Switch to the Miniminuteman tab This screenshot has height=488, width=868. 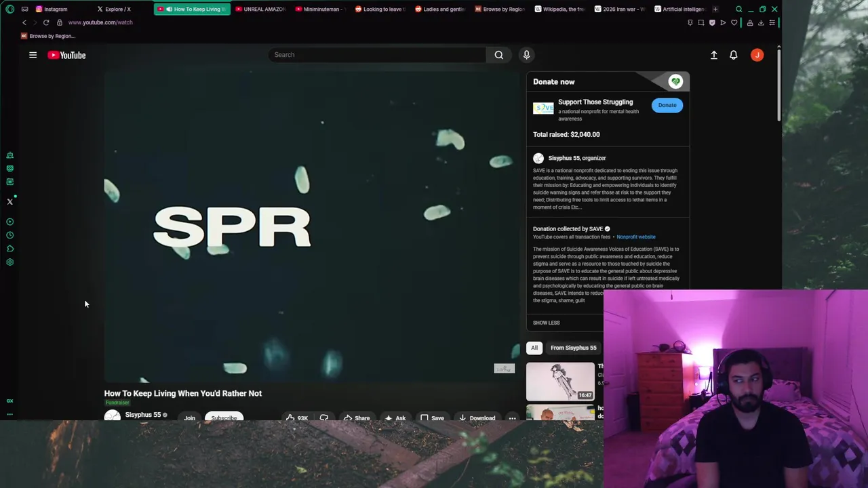pyautogui.click(x=321, y=9)
